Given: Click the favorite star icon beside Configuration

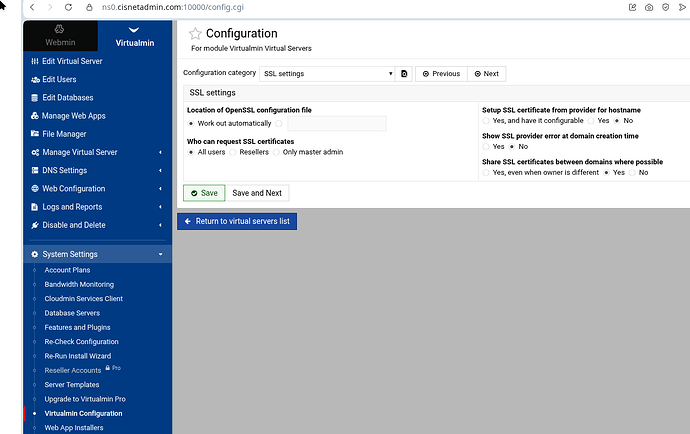Looking at the screenshot, I should click(195, 33).
